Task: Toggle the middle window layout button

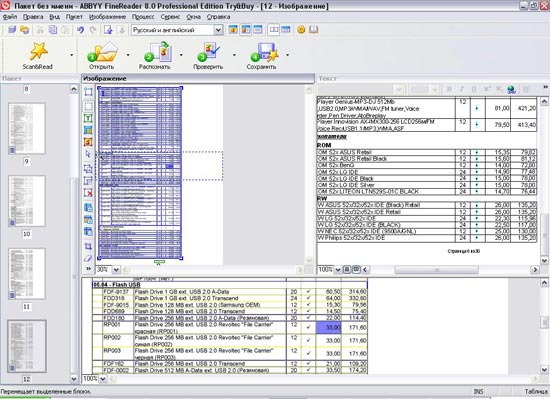Action: pyautogui.click(x=246, y=30)
